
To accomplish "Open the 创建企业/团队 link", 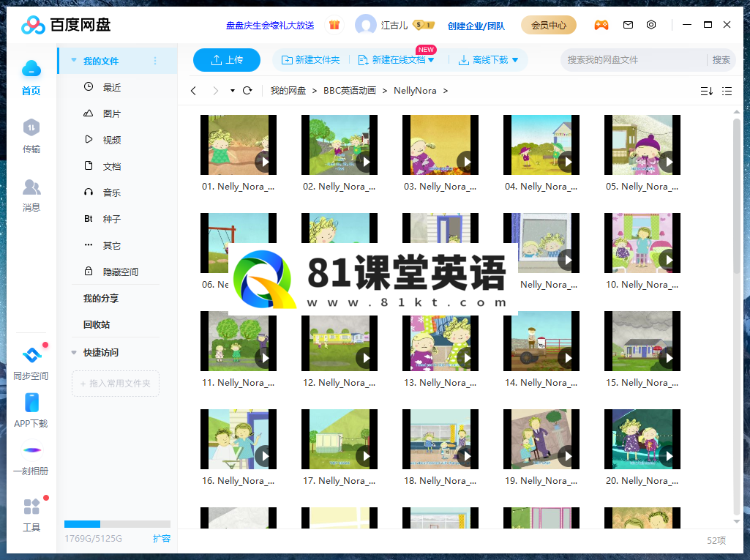I will (x=476, y=26).
